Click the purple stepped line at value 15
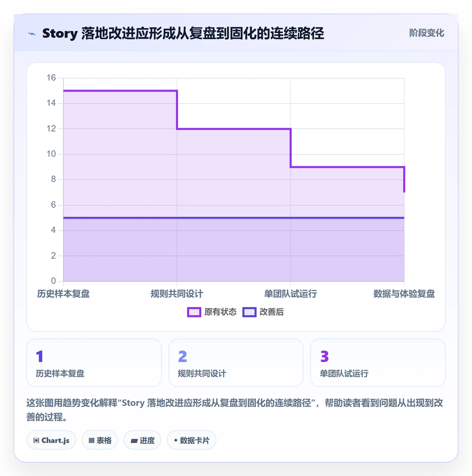This screenshot has height=476, width=472. [120, 91]
